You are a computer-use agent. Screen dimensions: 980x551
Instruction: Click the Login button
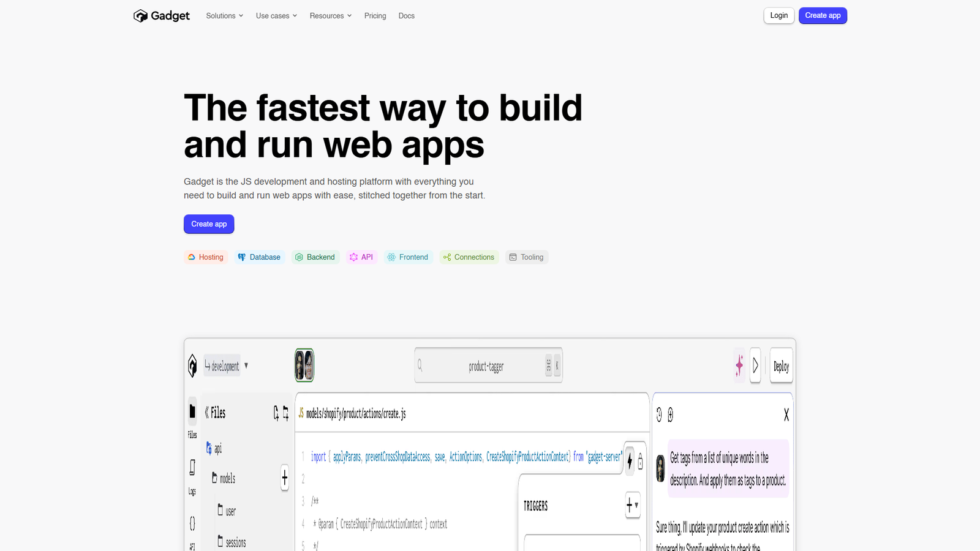click(x=778, y=16)
